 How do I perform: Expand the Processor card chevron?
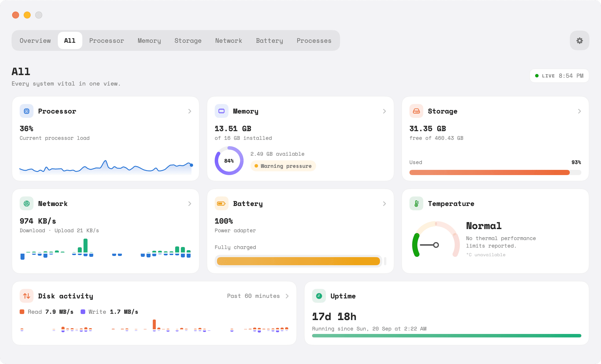pos(190,111)
